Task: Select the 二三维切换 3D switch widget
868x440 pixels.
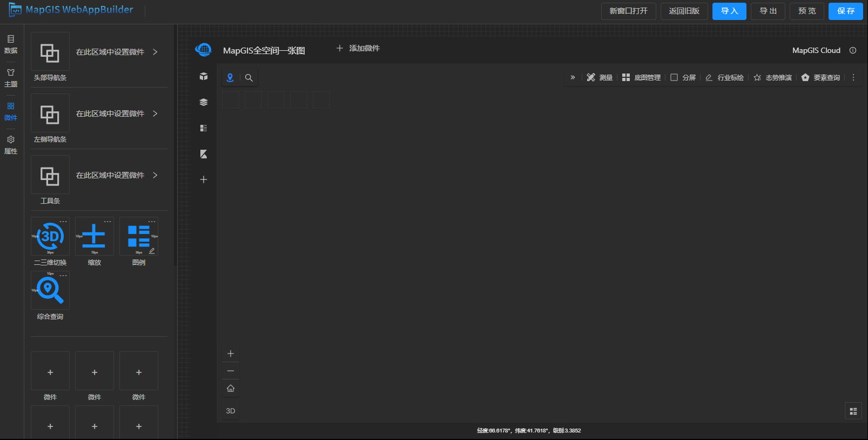Action: [50, 236]
